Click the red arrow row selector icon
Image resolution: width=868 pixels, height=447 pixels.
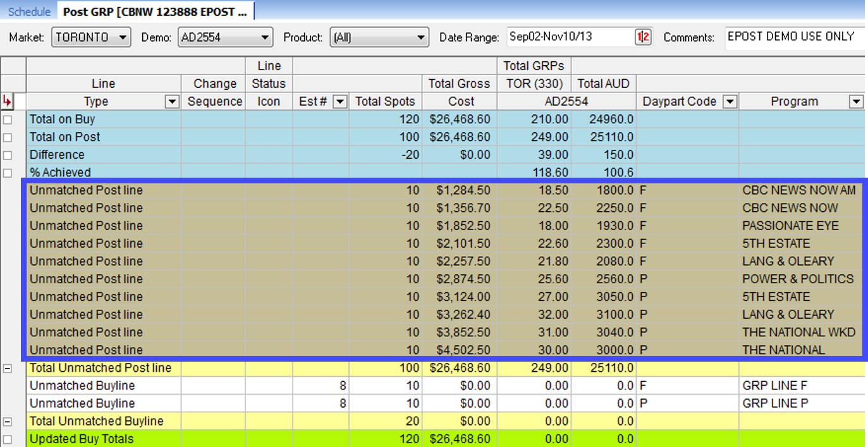[x=7, y=101]
